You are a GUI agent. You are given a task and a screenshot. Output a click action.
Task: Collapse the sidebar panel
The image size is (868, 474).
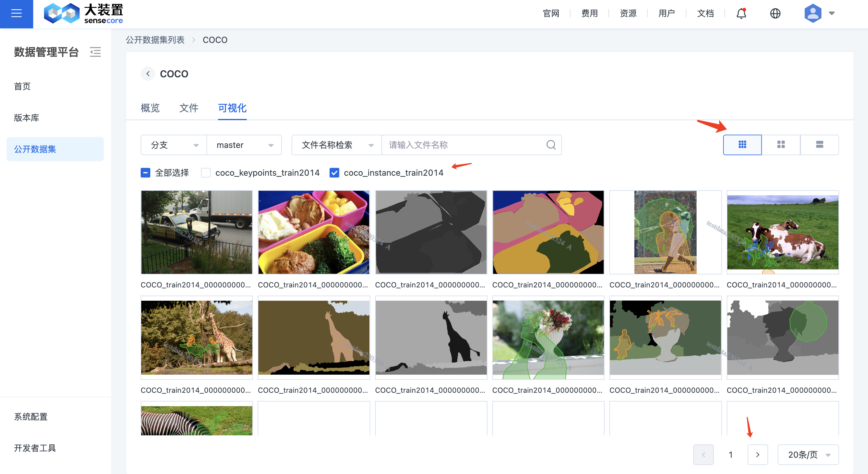coord(95,52)
